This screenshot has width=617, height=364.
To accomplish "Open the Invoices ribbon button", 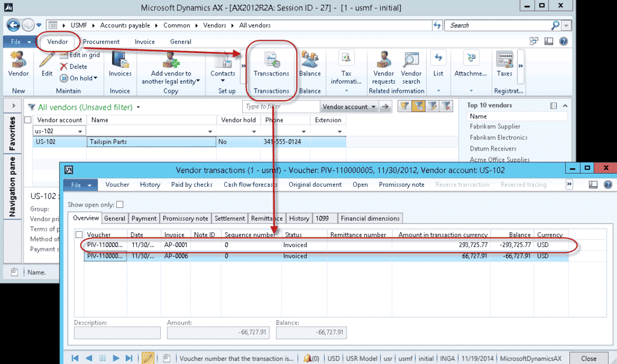I will (120, 64).
